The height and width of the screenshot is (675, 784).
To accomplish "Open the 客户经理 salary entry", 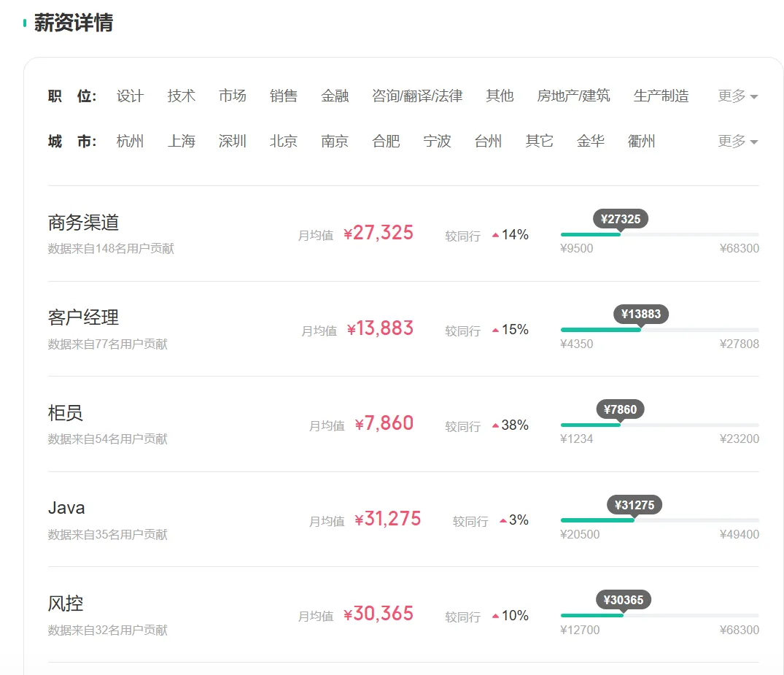I will click(x=83, y=317).
